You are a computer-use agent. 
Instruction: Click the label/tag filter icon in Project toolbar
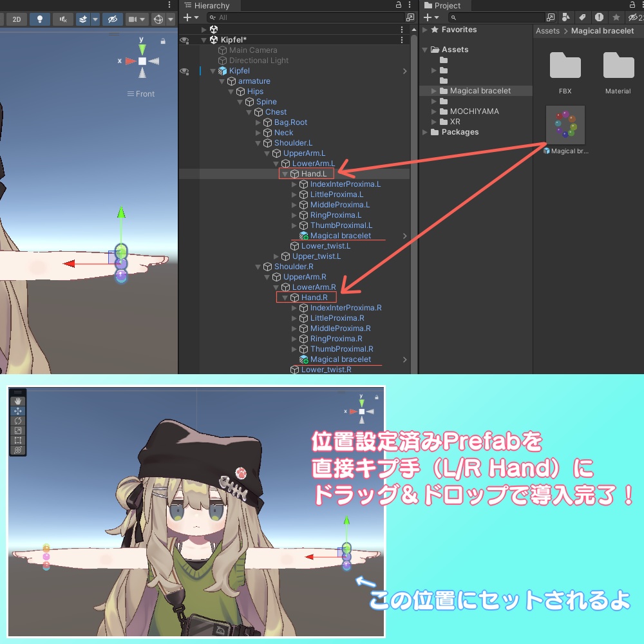pos(583,17)
